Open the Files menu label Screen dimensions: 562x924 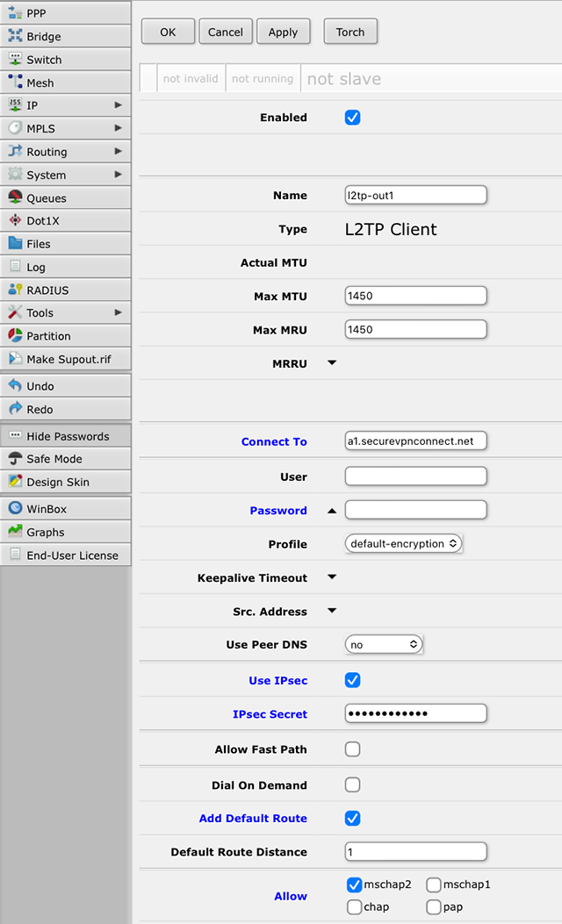coord(39,244)
